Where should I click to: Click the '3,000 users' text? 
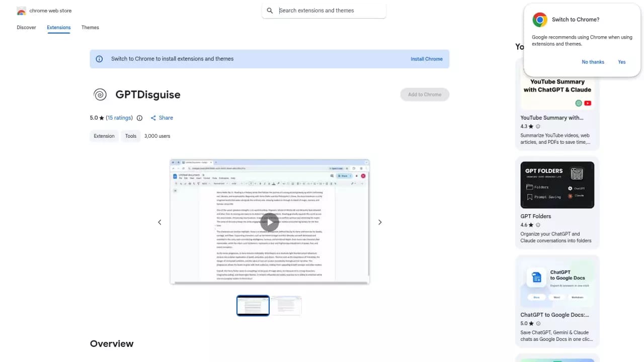pyautogui.click(x=157, y=136)
